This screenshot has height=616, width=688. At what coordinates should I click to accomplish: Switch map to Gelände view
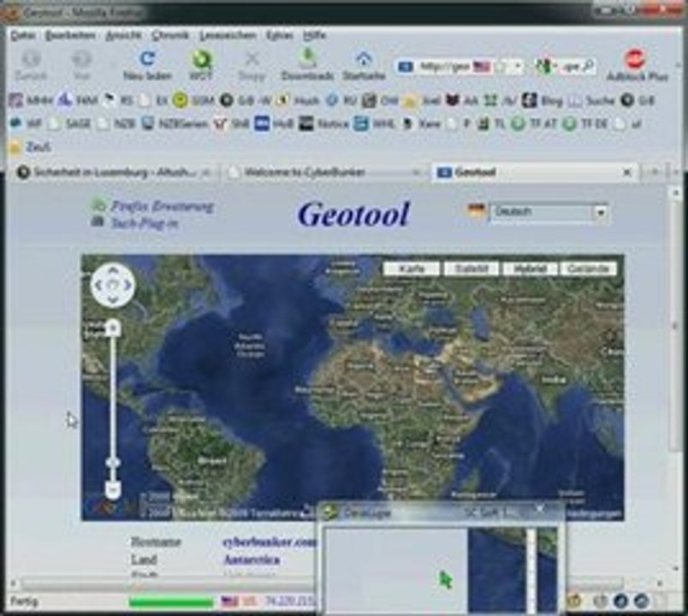click(589, 269)
